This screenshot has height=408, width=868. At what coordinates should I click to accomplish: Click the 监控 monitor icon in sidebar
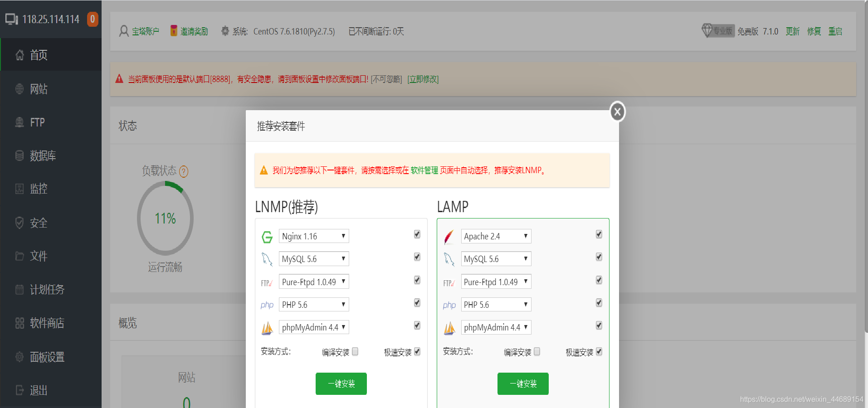pos(20,189)
